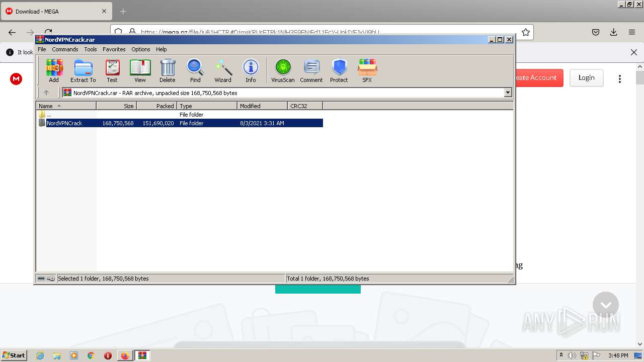Open the File menu in WinRAR

(x=42, y=49)
